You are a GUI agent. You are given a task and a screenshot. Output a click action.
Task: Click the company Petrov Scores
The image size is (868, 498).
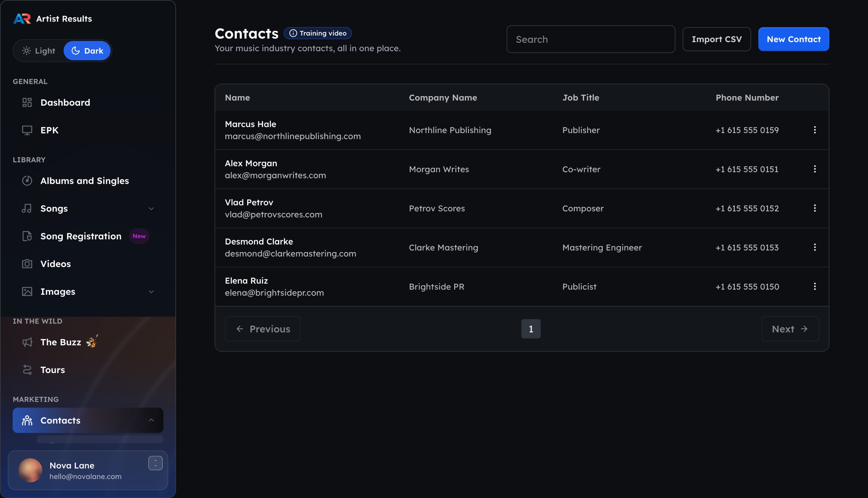(x=437, y=208)
